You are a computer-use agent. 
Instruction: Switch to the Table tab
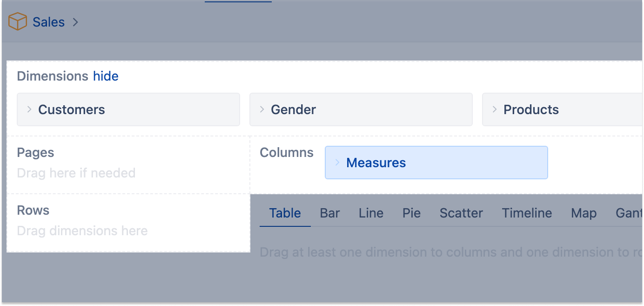(285, 213)
